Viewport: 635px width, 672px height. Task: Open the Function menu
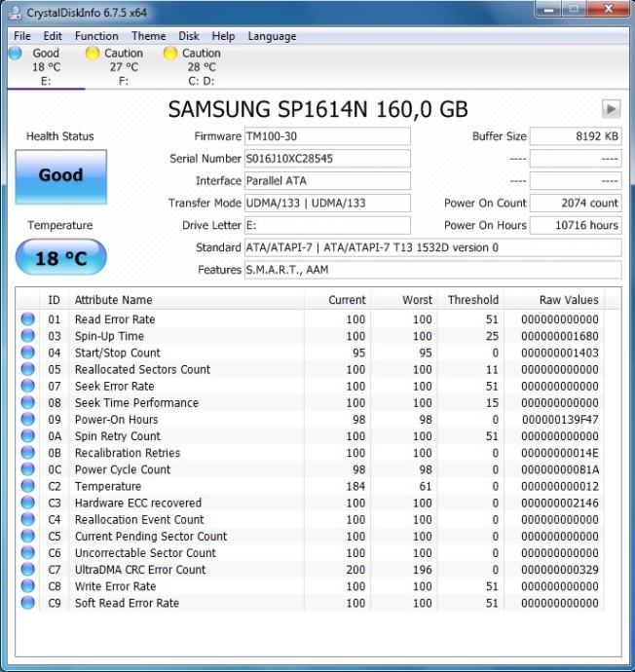tap(96, 36)
